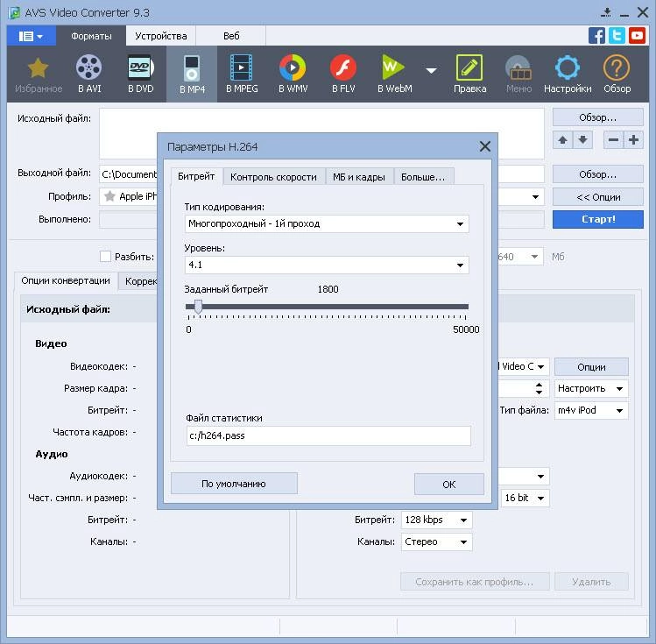Expand audio Битрейт 128 kbps dropdown
The height and width of the screenshot is (644, 656).
(463, 520)
